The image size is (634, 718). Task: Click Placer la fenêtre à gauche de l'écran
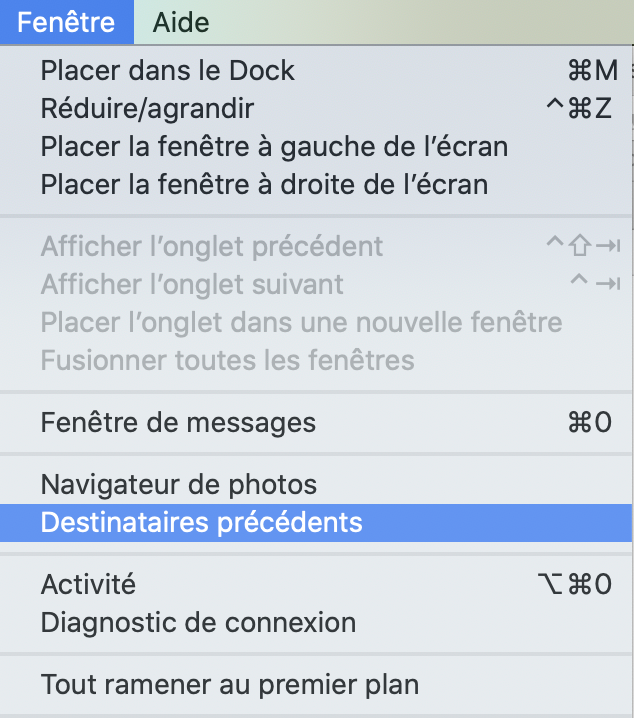click(274, 146)
